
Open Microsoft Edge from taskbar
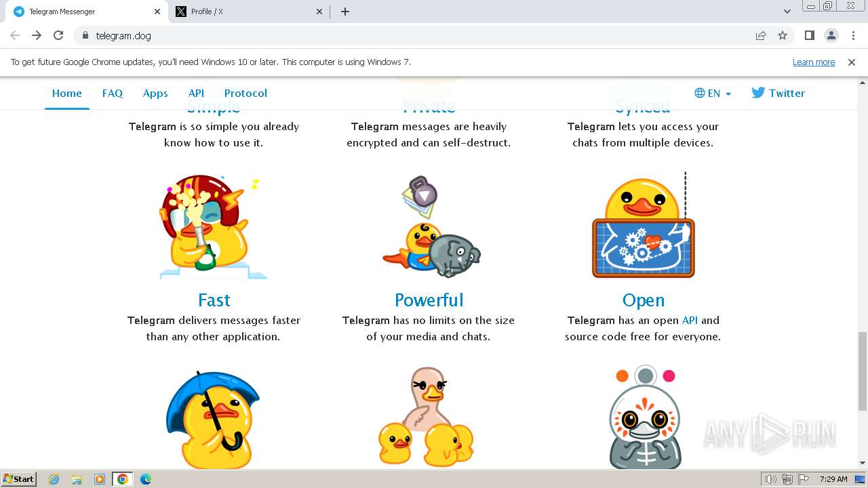pyautogui.click(x=146, y=479)
